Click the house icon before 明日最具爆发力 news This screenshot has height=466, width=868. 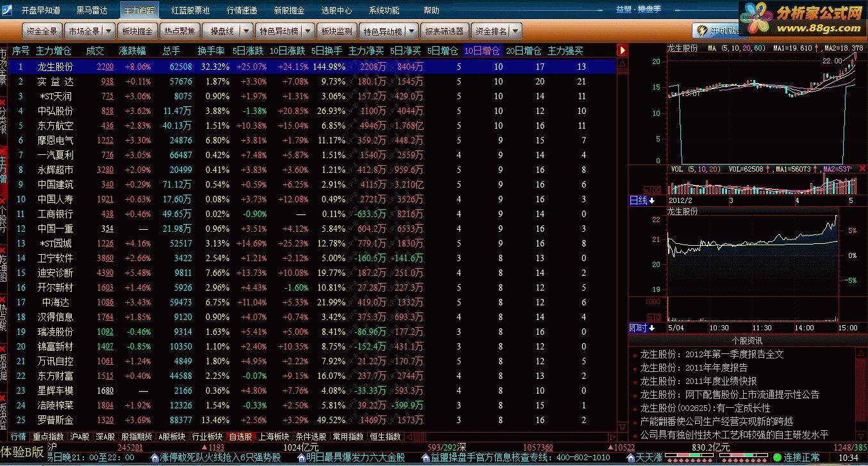[x=301, y=458]
